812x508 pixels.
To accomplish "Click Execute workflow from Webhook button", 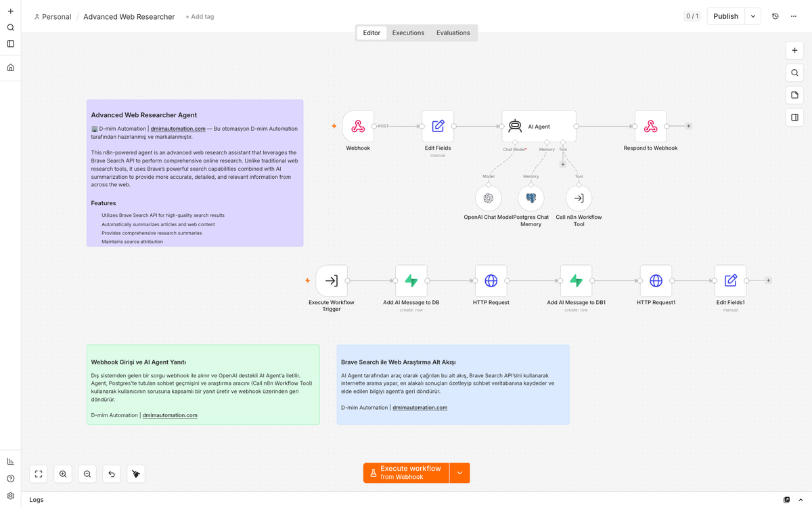I will pyautogui.click(x=406, y=473).
